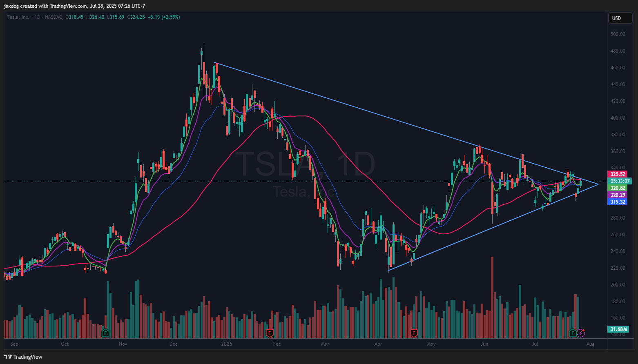638x364 pixels.
Task: Click 400.00 on the price axis
Action: (x=618, y=118)
